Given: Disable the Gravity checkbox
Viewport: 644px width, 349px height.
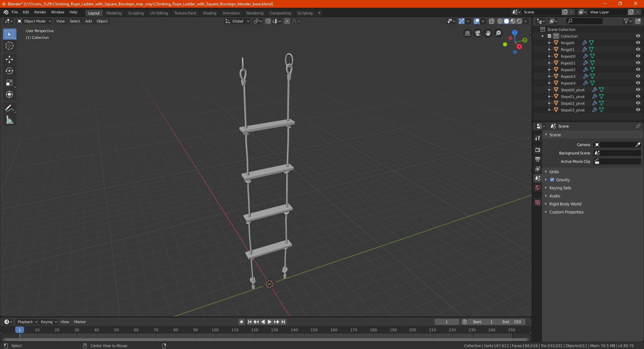Looking at the screenshot, I should [552, 180].
